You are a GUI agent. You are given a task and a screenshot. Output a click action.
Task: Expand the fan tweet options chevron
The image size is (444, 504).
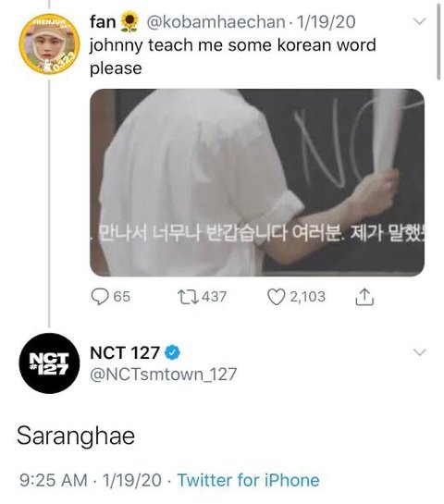click(419, 21)
